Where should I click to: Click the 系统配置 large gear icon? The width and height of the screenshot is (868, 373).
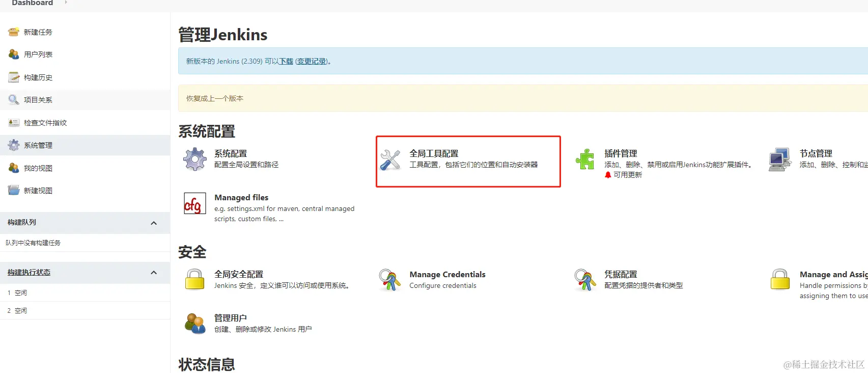(195, 159)
